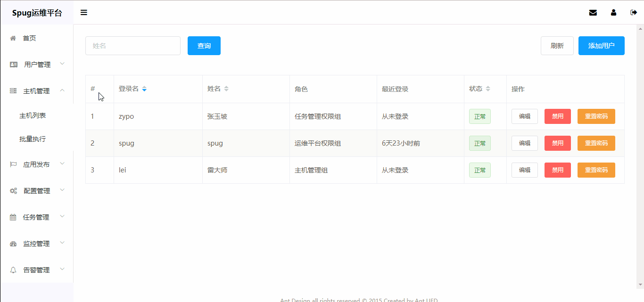The height and width of the screenshot is (302, 644).
Task: Select 应用发布 menu label
Action: pos(36,164)
